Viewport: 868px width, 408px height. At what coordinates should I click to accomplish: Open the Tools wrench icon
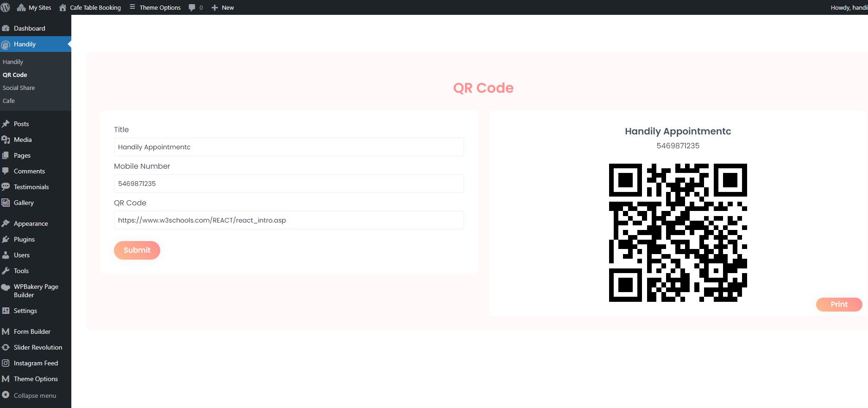point(6,271)
